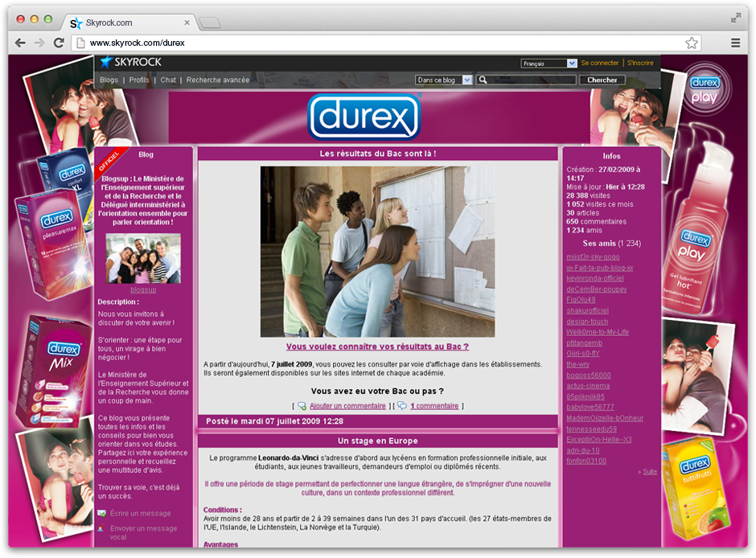The image size is (756, 558).
Task: Go back with the browser arrow
Action: 18,43
